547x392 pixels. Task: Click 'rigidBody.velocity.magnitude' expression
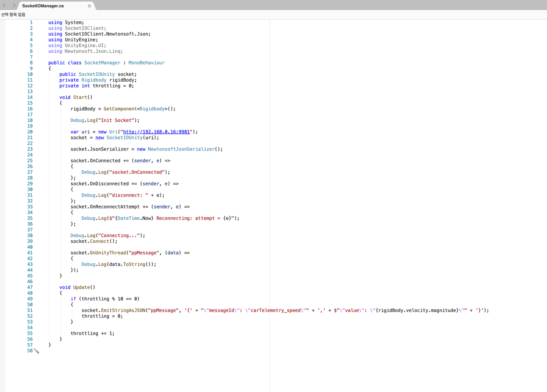pos(417,311)
